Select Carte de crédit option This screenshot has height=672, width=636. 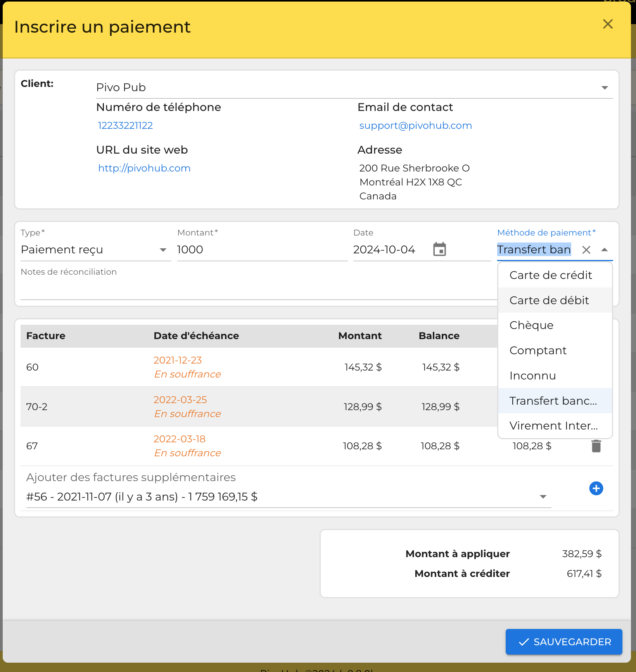coord(555,275)
